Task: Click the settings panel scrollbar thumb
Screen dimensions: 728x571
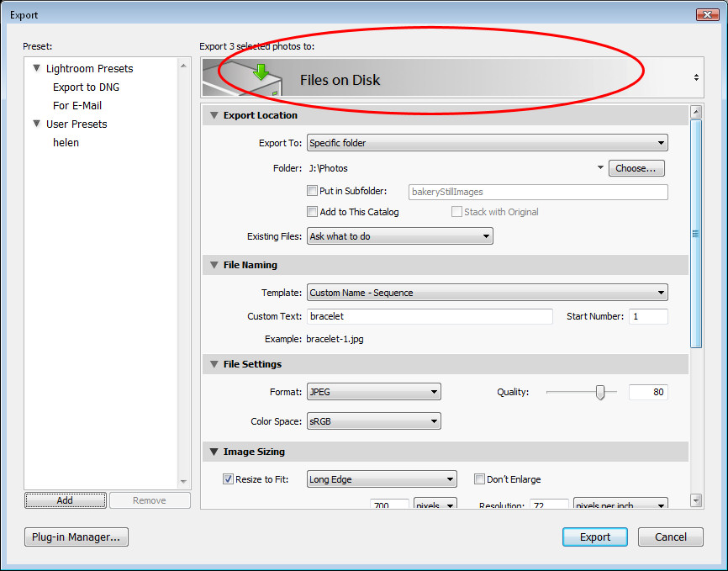Action: pos(696,233)
